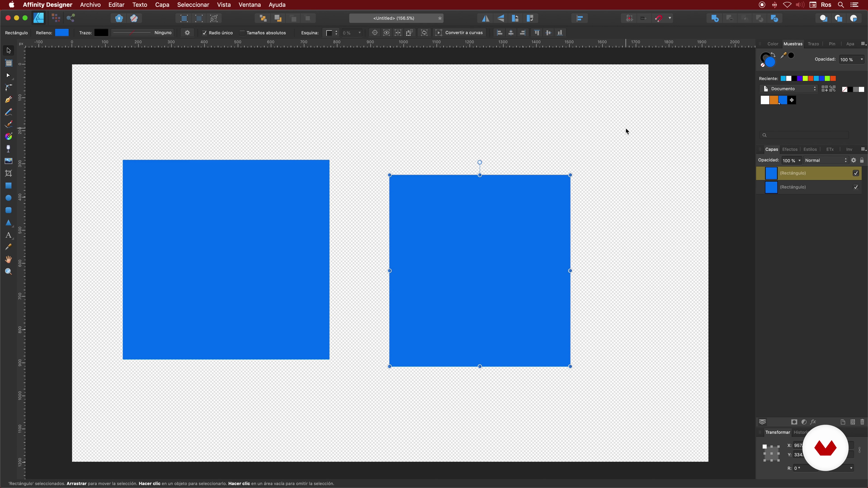
Task: Switch to the Efectos tab
Action: coord(790,149)
